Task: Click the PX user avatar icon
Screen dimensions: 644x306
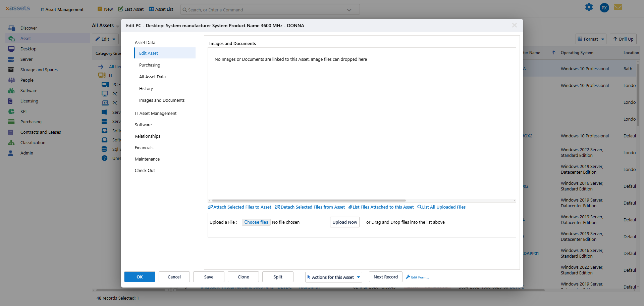Action: (604, 7)
